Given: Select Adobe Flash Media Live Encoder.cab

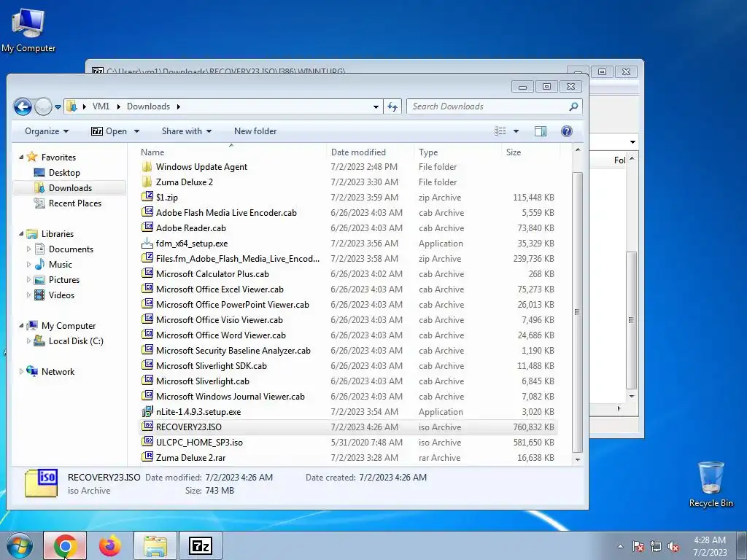Looking at the screenshot, I should coord(226,213).
